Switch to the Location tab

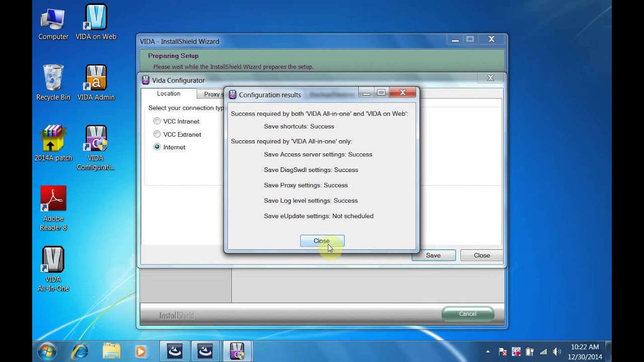pyautogui.click(x=169, y=94)
